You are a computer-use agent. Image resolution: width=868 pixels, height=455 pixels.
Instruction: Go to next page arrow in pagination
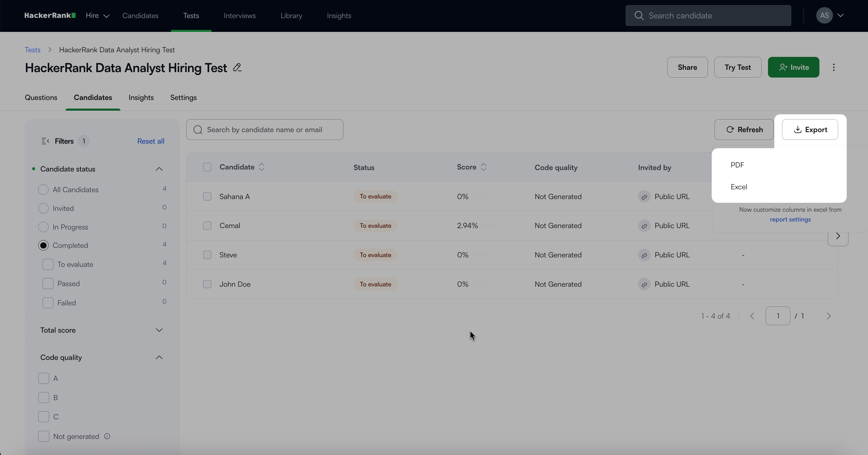coord(829,316)
